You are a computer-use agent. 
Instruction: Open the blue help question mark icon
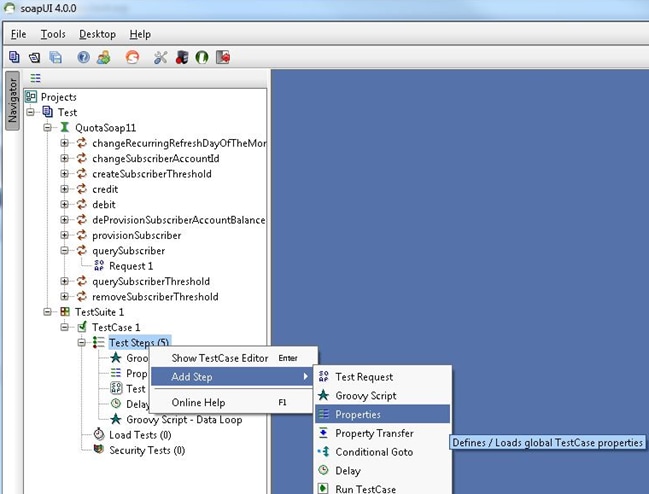point(84,57)
